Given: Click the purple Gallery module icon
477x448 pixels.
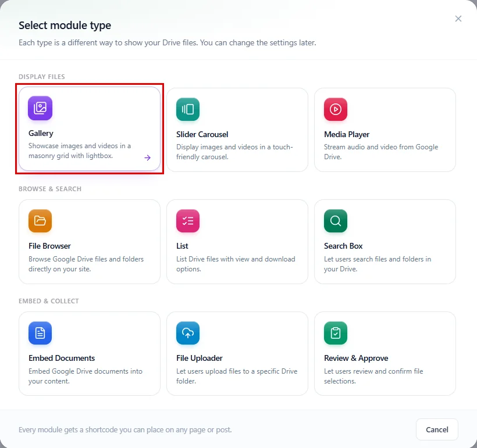Looking at the screenshot, I should pyautogui.click(x=40, y=108).
